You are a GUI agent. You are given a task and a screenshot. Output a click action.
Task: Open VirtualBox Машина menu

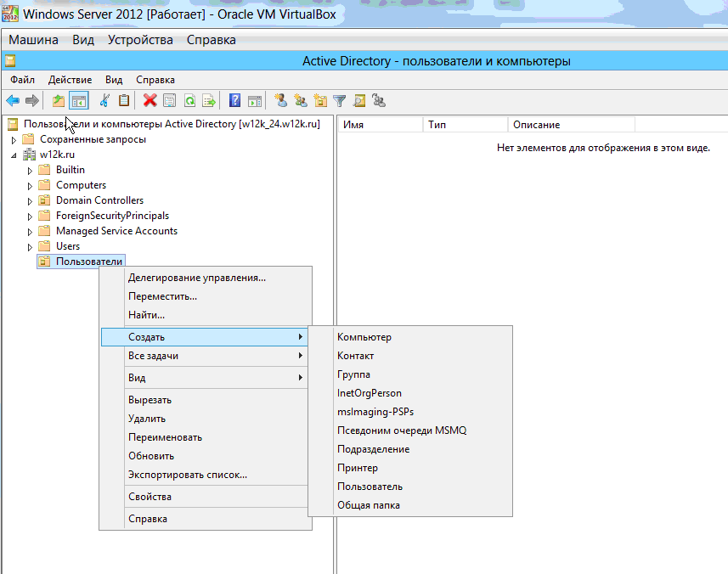coord(33,39)
